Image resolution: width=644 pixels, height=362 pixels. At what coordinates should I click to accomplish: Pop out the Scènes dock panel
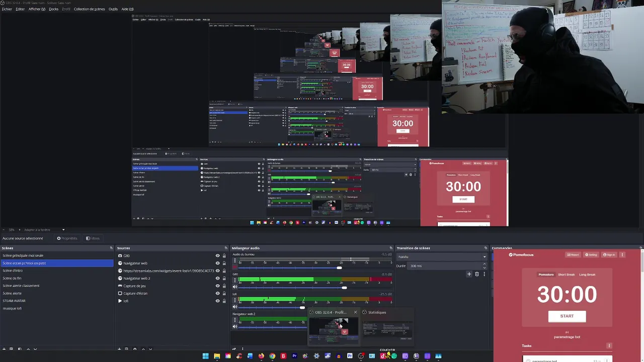coord(111,248)
